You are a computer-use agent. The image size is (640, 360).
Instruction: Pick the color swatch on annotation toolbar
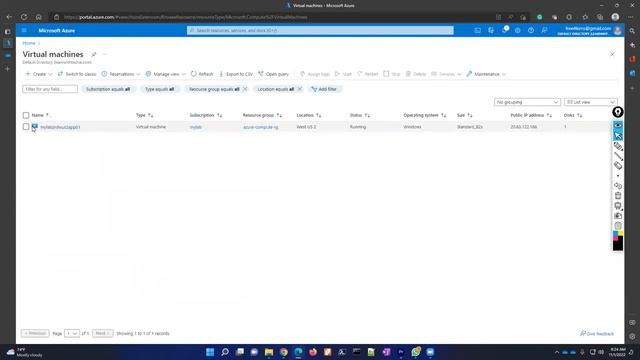[x=618, y=240]
